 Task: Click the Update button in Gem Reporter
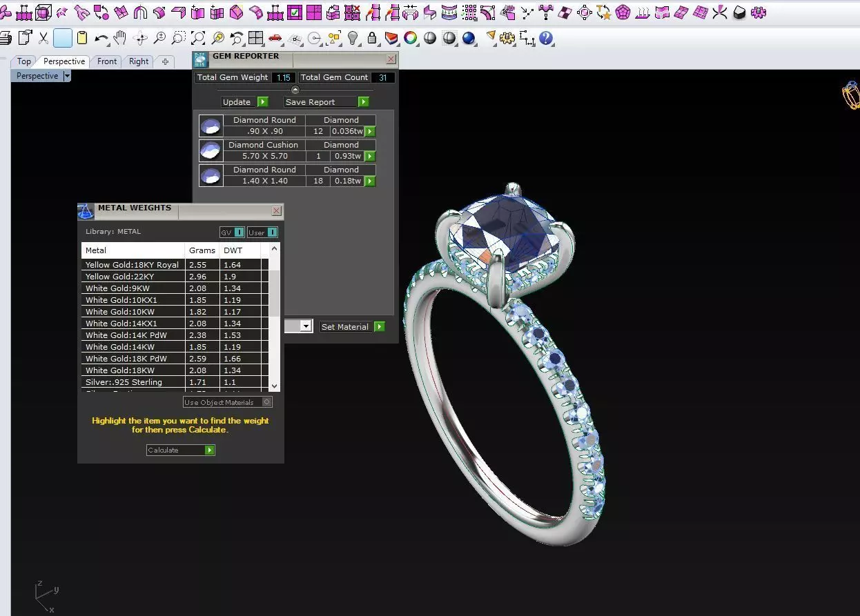pyautogui.click(x=245, y=102)
